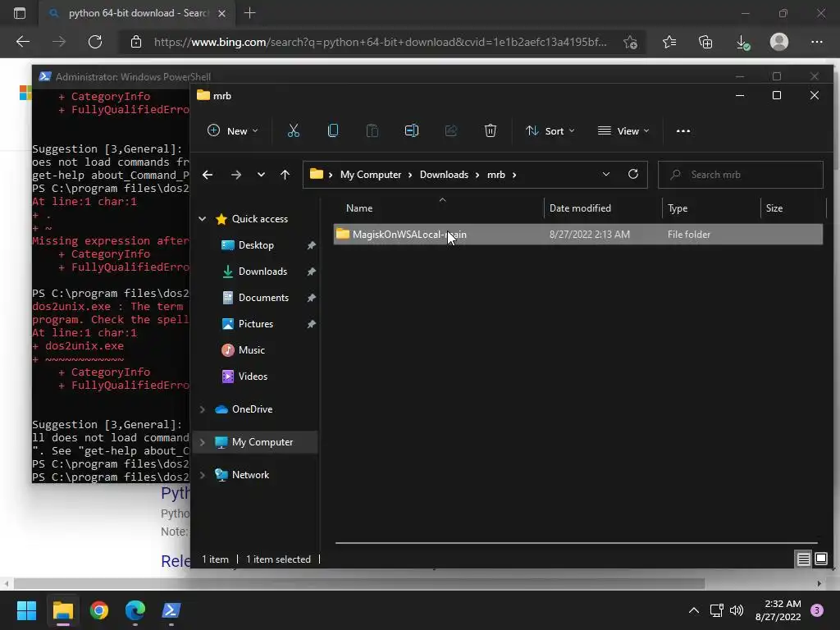Open the Sort dropdown

(x=550, y=130)
